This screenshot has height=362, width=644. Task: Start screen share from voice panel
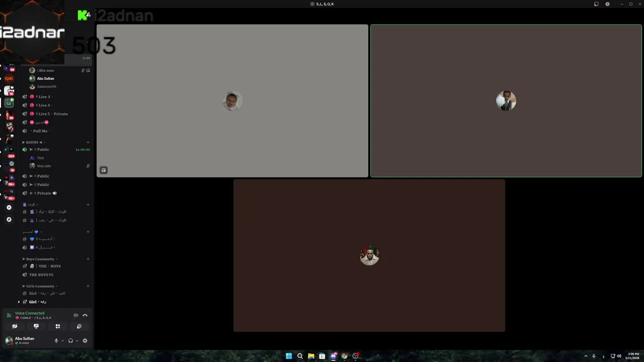click(x=36, y=326)
